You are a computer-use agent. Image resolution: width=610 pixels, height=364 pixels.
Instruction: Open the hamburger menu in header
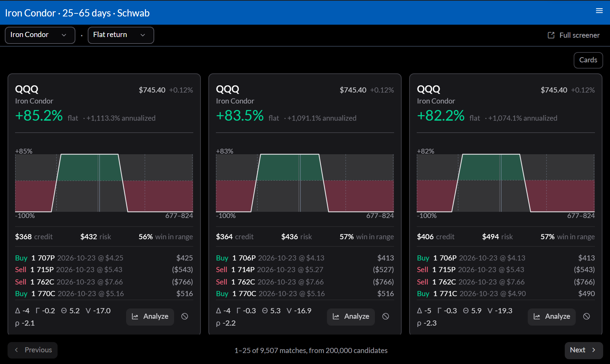tap(599, 11)
